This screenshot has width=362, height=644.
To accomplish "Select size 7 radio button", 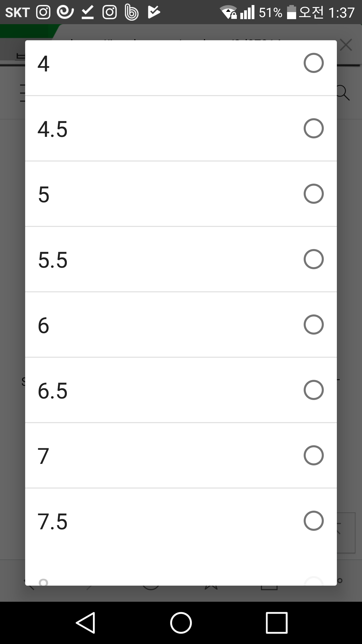I will coord(313,455).
